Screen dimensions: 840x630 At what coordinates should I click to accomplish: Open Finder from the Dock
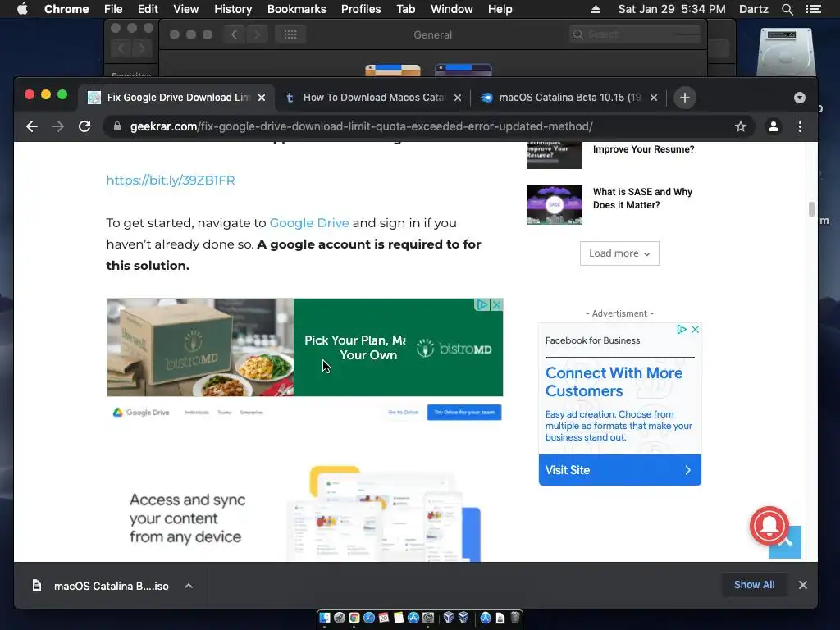(325, 618)
